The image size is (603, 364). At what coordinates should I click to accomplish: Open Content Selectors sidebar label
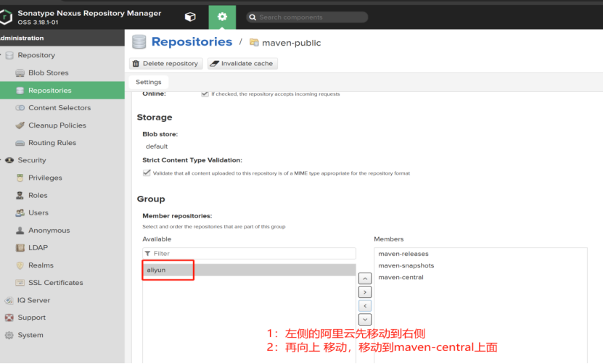click(x=60, y=107)
